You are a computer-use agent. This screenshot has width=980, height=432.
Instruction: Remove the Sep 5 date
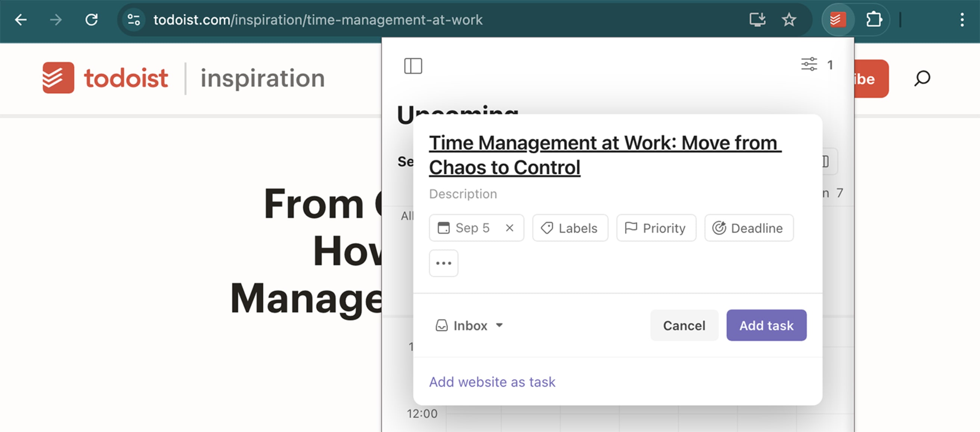click(510, 228)
